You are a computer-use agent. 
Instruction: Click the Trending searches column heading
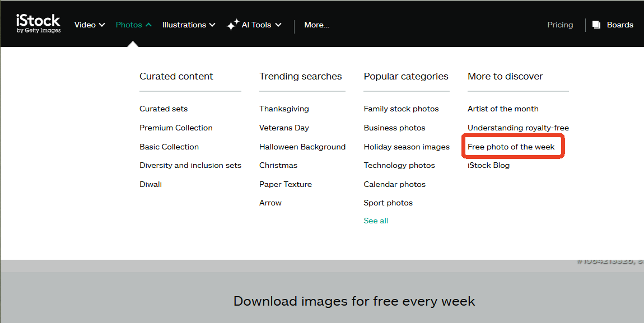[x=301, y=76]
